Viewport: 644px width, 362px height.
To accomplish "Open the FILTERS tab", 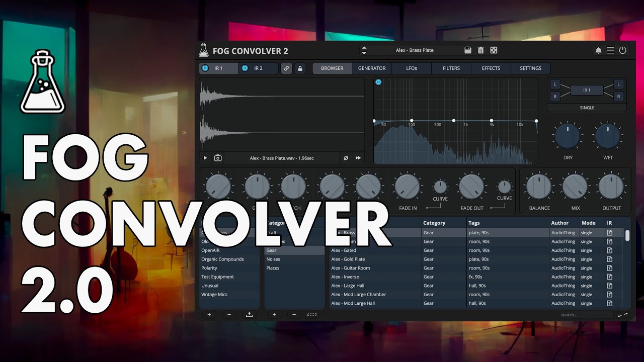I will [x=451, y=68].
